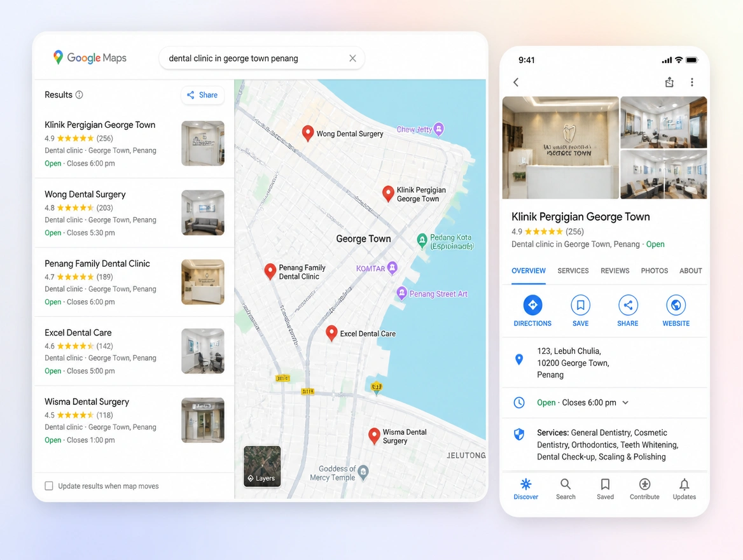Switch to the ABOUT tab
The image size is (743, 560).
point(690,270)
